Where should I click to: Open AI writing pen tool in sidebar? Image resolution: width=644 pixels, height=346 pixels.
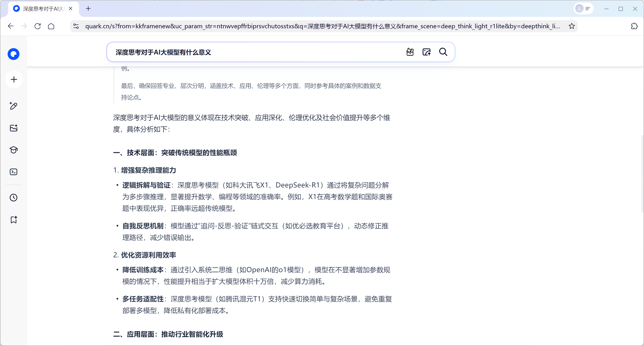click(x=14, y=106)
